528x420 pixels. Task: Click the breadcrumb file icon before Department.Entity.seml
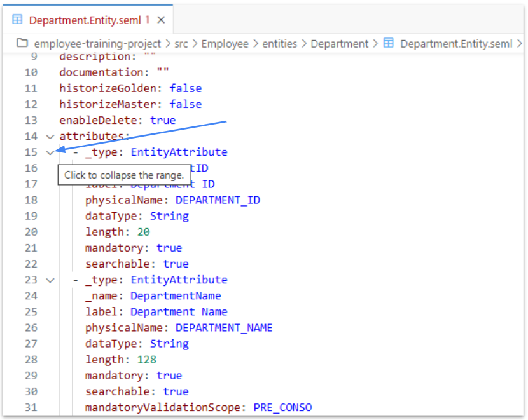point(388,43)
